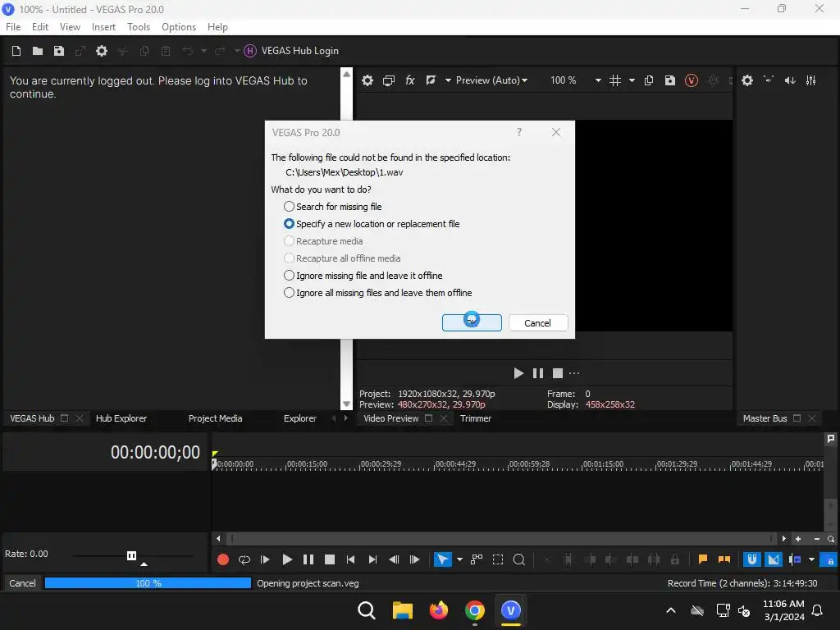Open the Insert menu
Image resolution: width=840 pixels, height=630 pixels.
[x=103, y=27]
